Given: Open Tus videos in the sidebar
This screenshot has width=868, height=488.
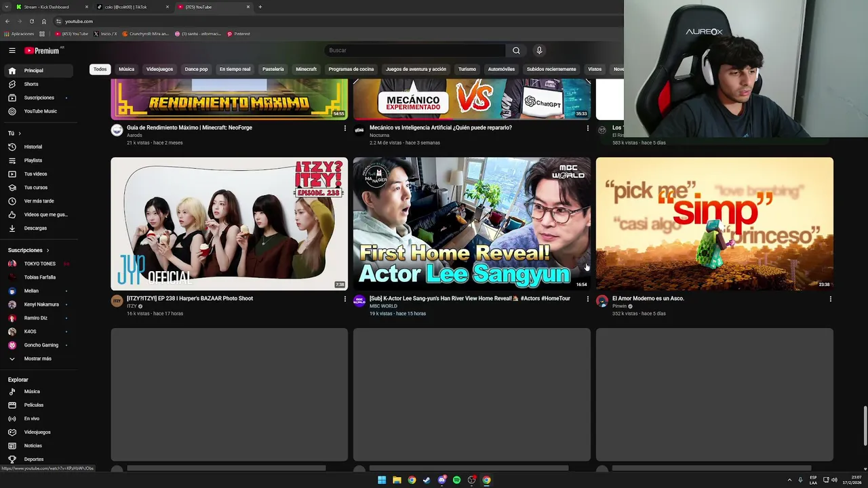Looking at the screenshot, I should click(39, 174).
